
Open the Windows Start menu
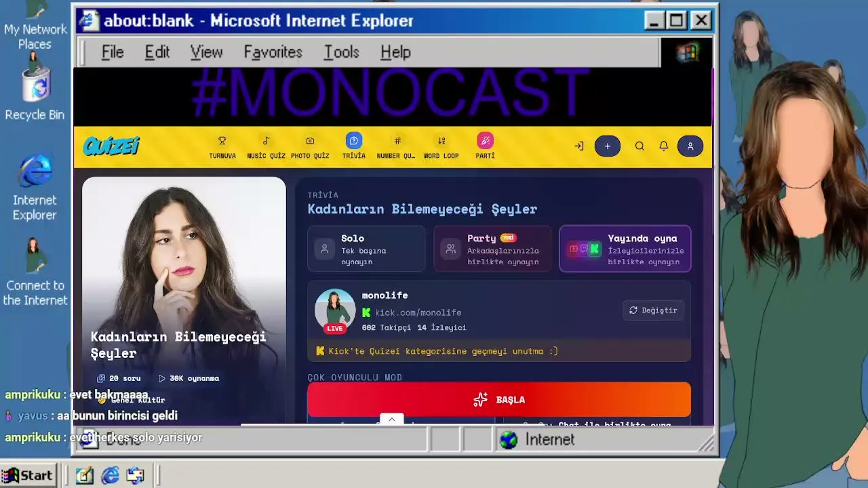click(x=28, y=476)
